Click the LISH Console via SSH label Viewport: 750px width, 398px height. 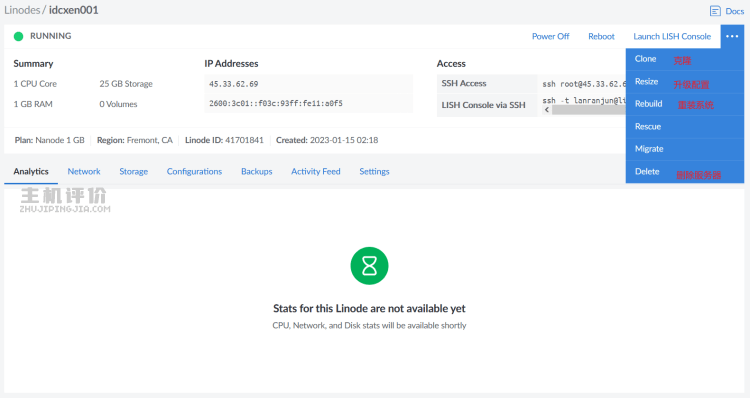pos(483,105)
